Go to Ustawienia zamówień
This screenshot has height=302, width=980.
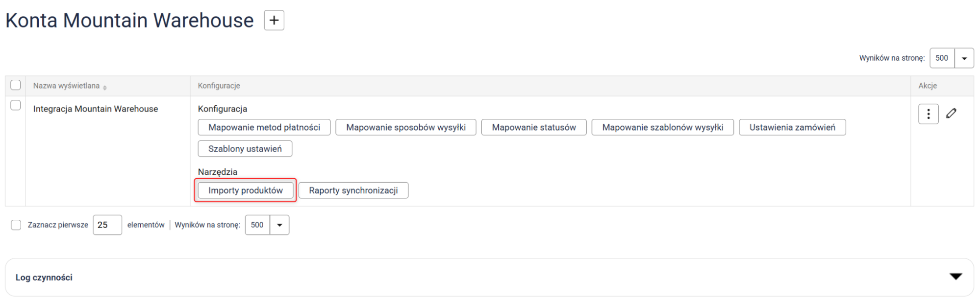(x=792, y=127)
